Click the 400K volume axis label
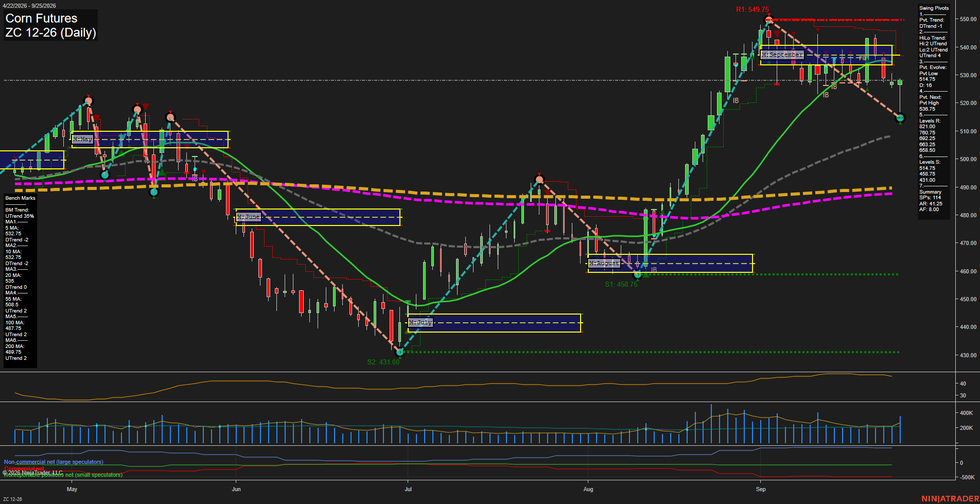This screenshot has width=980, height=504. click(x=966, y=413)
